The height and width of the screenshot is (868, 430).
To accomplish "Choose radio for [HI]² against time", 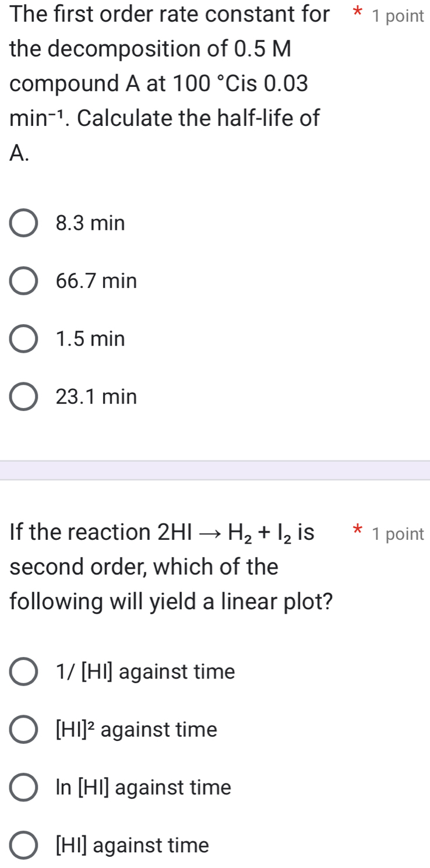I will point(24,730).
